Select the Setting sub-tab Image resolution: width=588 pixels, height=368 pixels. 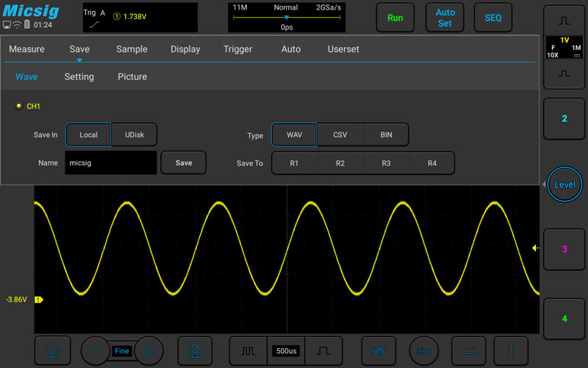tap(79, 77)
